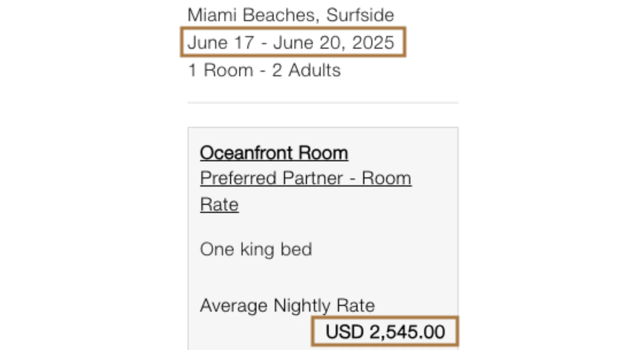Screen dimensions: 644x350
Task: Click the June 17 start date
Action: (221, 42)
